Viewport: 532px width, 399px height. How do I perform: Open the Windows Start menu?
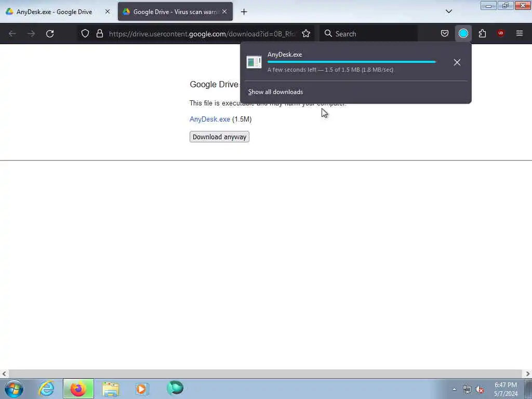pyautogui.click(x=14, y=389)
